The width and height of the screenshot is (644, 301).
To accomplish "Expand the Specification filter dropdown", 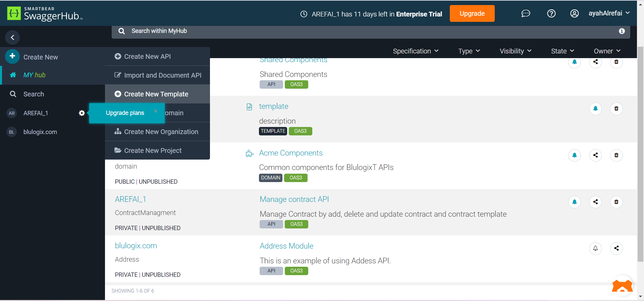I will pyautogui.click(x=416, y=51).
